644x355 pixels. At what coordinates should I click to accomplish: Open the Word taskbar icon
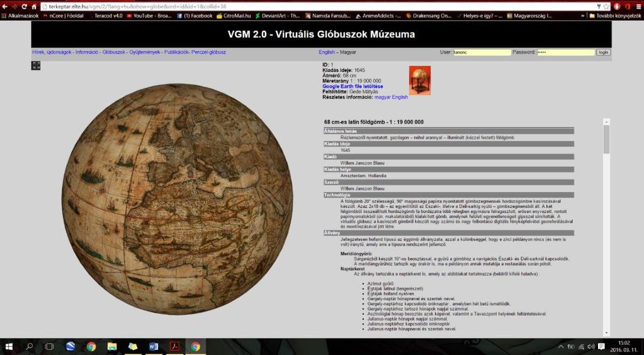[x=154, y=347]
